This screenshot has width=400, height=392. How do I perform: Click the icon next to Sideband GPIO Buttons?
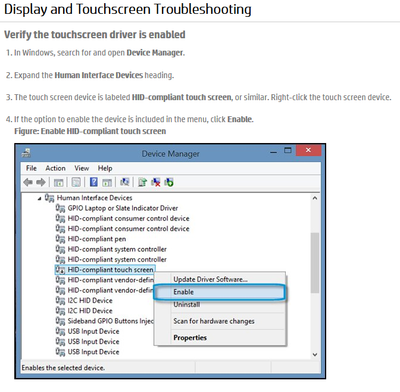point(60,321)
